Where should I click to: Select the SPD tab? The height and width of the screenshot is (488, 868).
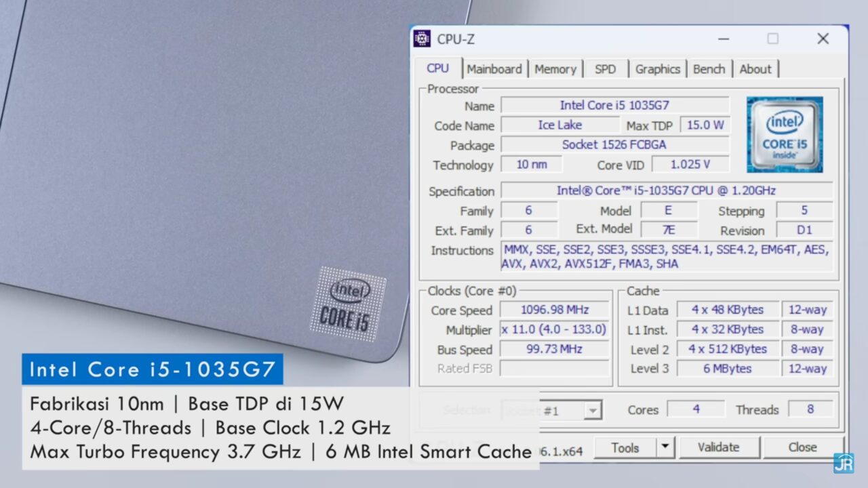605,69
